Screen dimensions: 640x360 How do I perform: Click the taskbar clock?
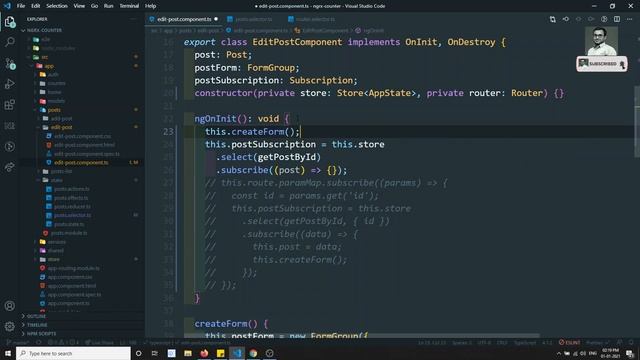point(610,353)
